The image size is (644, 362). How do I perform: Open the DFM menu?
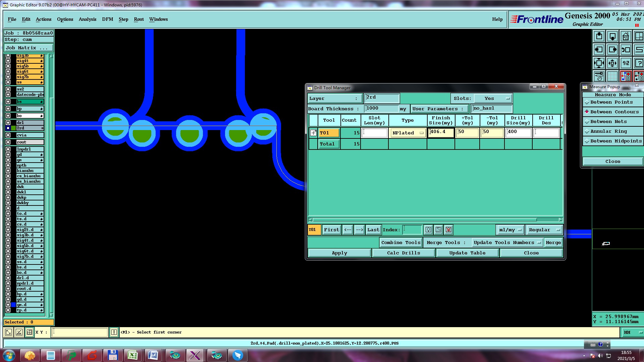pyautogui.click(x=107, y=19)
